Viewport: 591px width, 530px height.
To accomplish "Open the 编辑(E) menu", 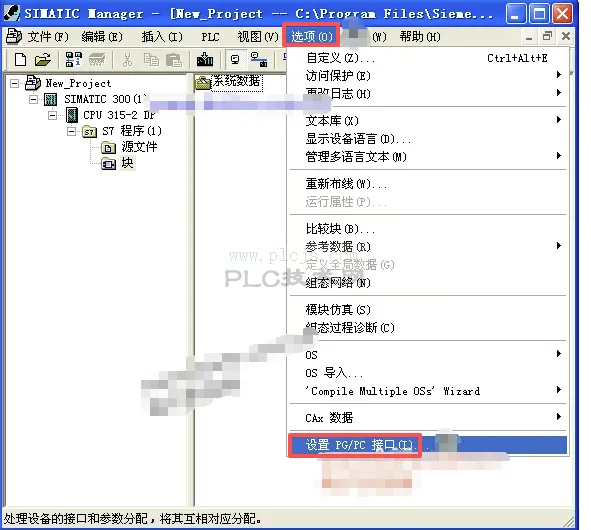I will [x=102, y=37].
